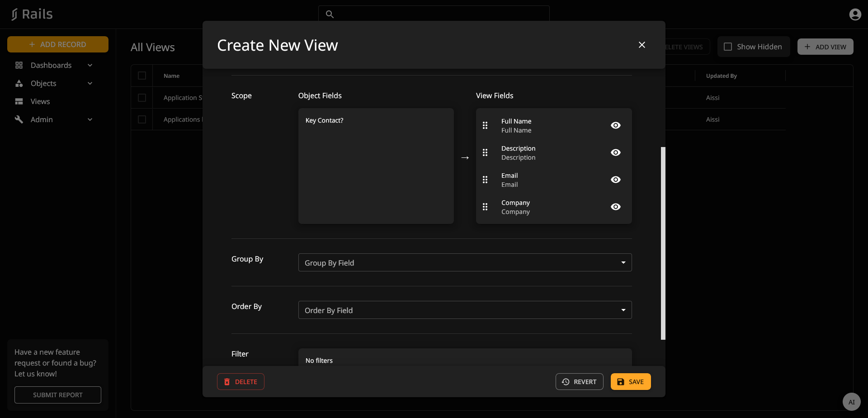This screenshot has width=868, height=418.
Task: Save the new view
Action: (630, 381)
